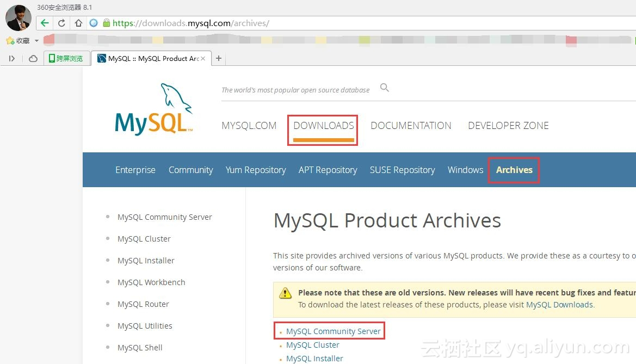
Task: Open the DOCUMENTATION top menu
Action: point(411,126)
